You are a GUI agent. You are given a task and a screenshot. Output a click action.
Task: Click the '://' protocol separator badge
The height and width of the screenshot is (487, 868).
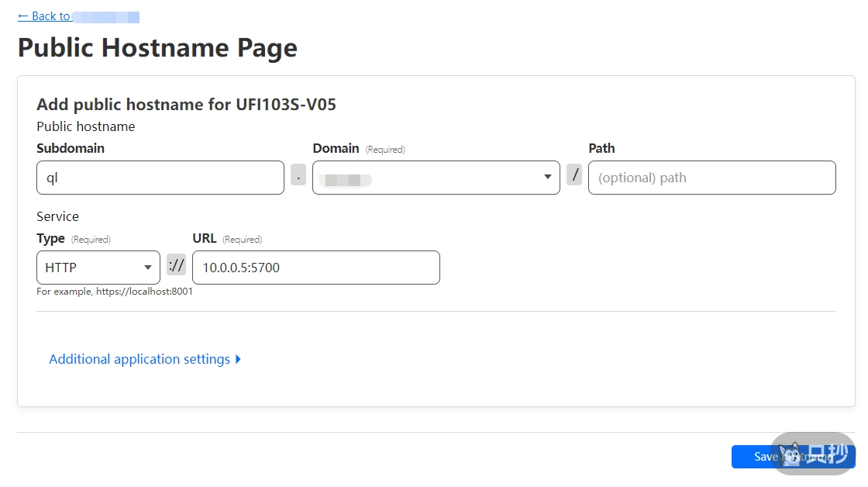coord(177,265)
